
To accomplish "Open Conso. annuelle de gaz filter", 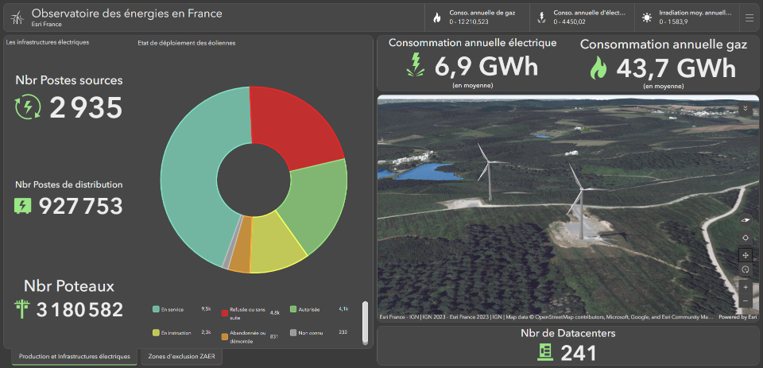I will pos(477,18).
